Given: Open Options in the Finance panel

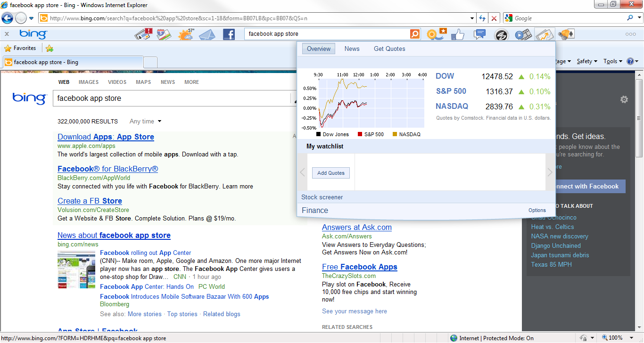Looking at the screenshot, I should (x=537, y=211).
